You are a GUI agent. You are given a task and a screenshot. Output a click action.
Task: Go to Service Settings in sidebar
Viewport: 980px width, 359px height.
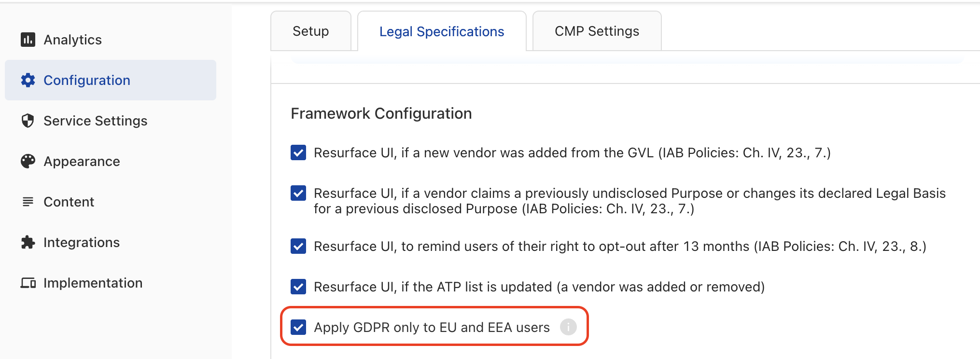[96, 121]
